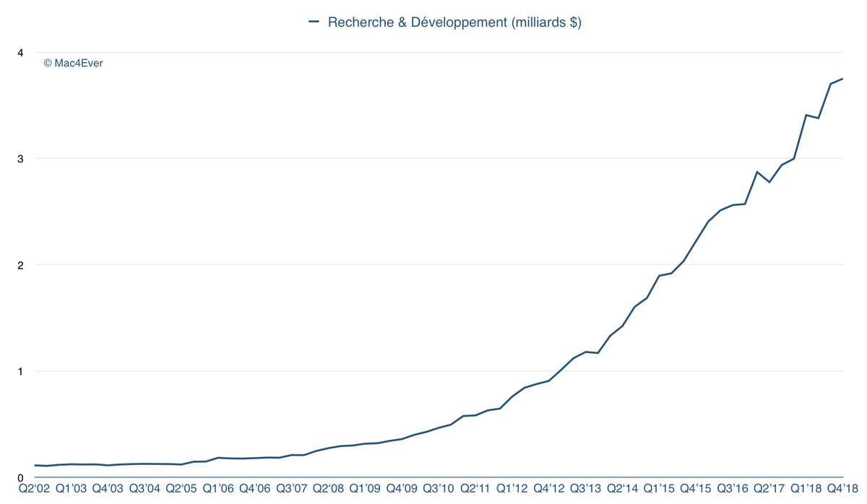Click the Q4'09 x-axis label
Viewport: 867px width, 504px height.
tap(402, 489)
